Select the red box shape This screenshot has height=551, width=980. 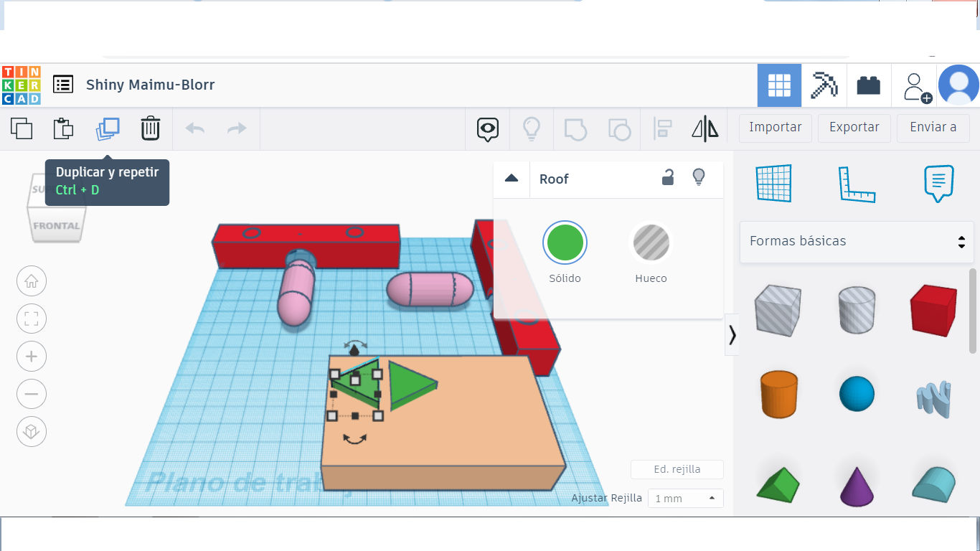click(933, 311)
